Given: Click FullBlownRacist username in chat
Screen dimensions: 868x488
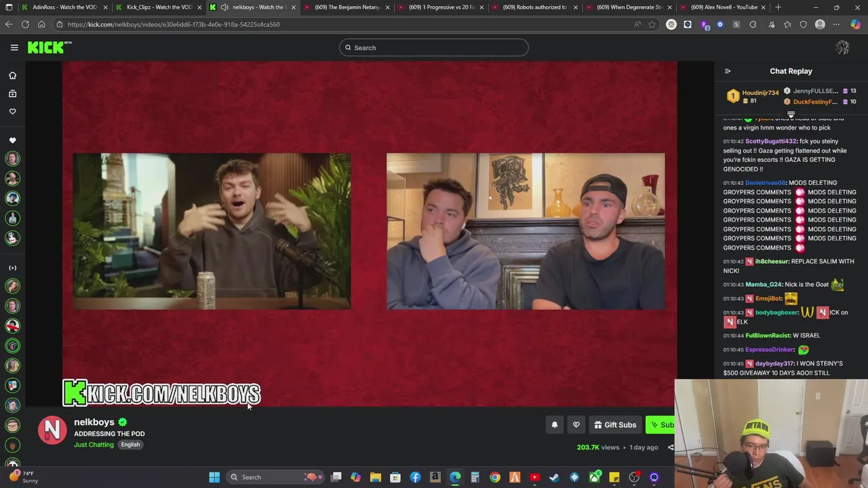Looking at the screenshot, I should (768, 335).
